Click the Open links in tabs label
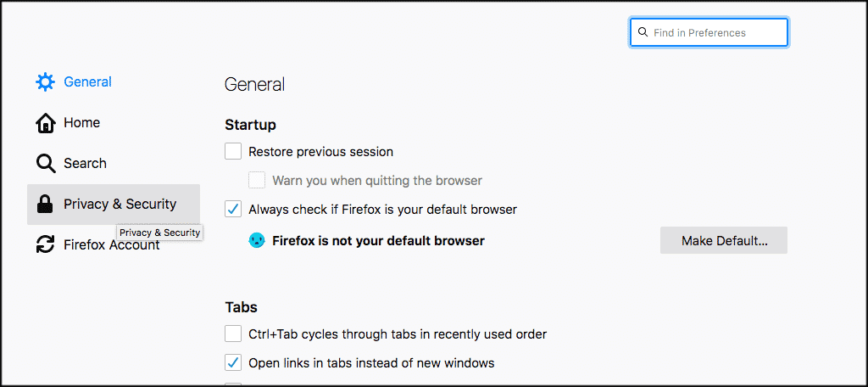The image size is (868, 387). tap(371, 363)
